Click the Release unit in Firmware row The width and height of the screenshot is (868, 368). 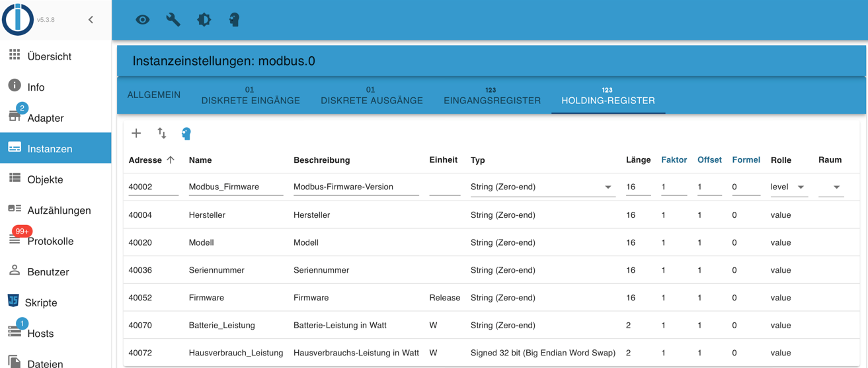tap(444, 298)
